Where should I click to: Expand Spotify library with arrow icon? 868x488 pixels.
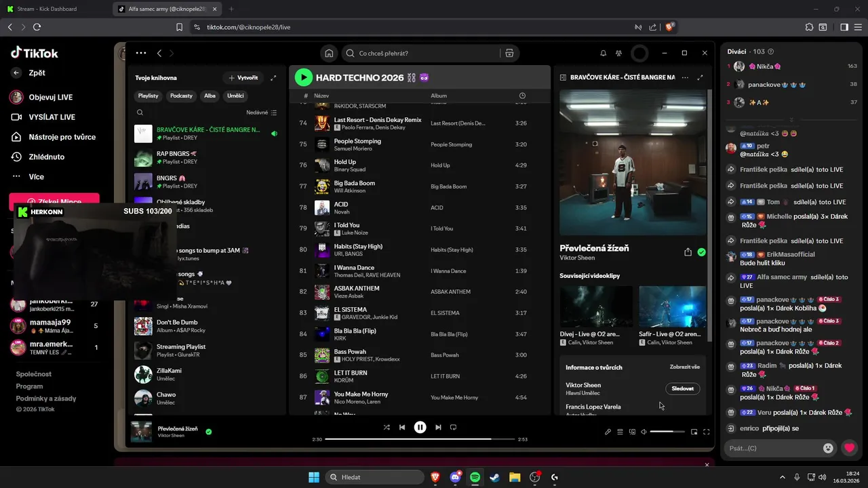pos(273,78)
